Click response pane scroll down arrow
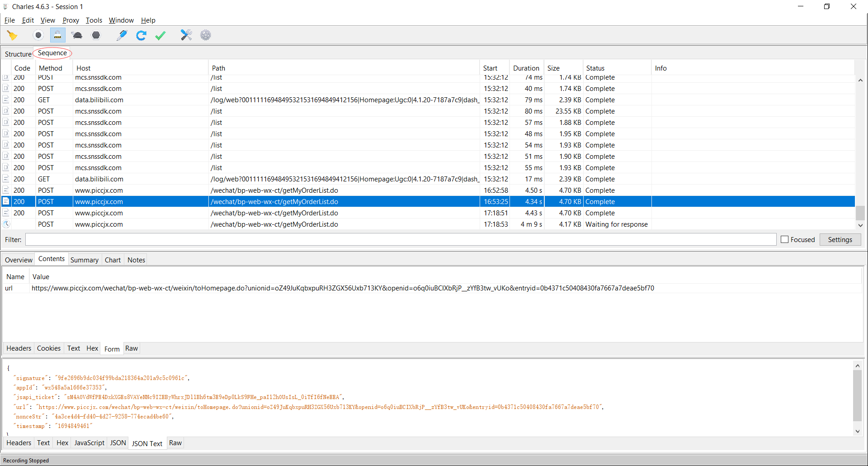This screenshot has height=466, width=868. click(x=857, y=431)
